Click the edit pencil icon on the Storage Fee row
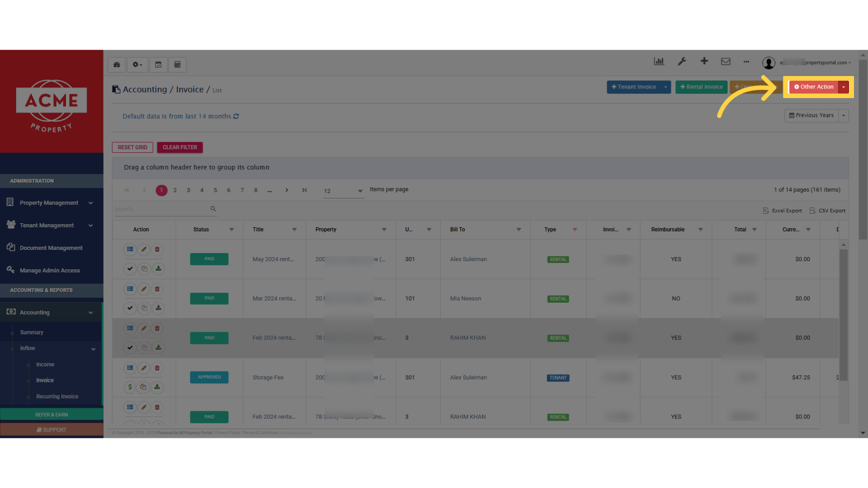Image resolution: width=868 pixels, height=488 pixels. click(x=144, y=368)
